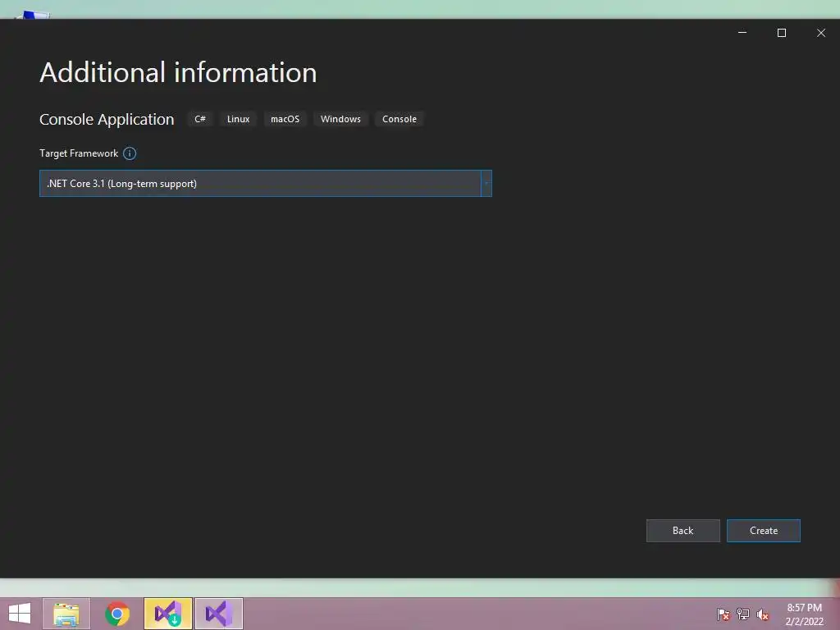Screen dimensions: 840x630
Task: Click the muted volume tray icon
Action: point(762,614)
